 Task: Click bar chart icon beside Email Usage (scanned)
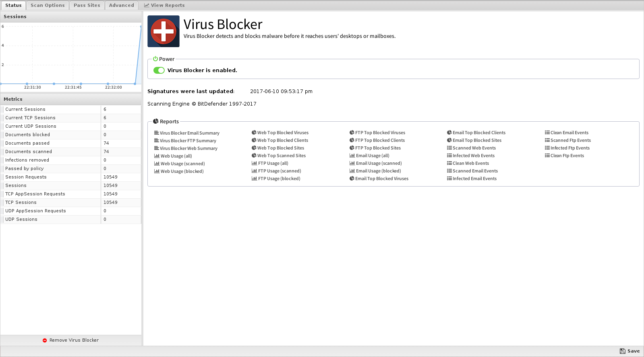click(x=352, y=163)
